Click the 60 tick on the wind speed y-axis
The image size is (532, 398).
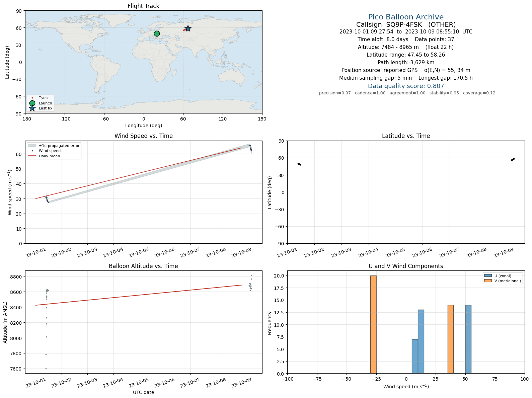pos(19,154)
